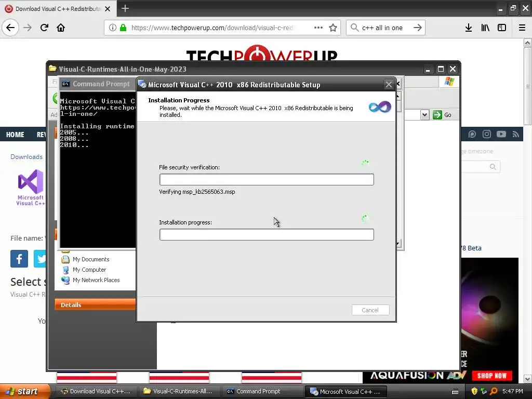
Task: Click the Command Prompt window title bar
Action: click(x=98, y=84)
